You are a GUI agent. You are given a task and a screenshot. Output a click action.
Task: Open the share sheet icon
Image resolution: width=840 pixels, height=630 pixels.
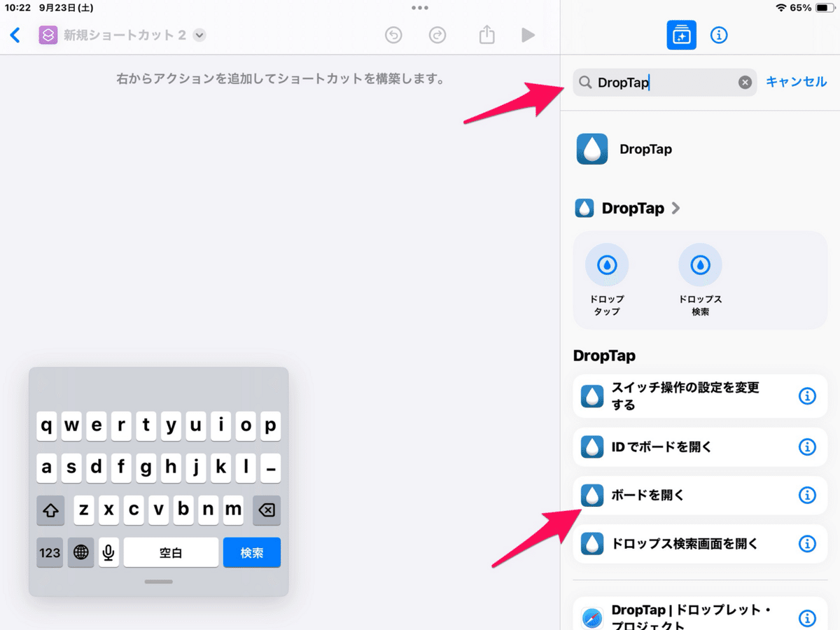click(486, 34)
